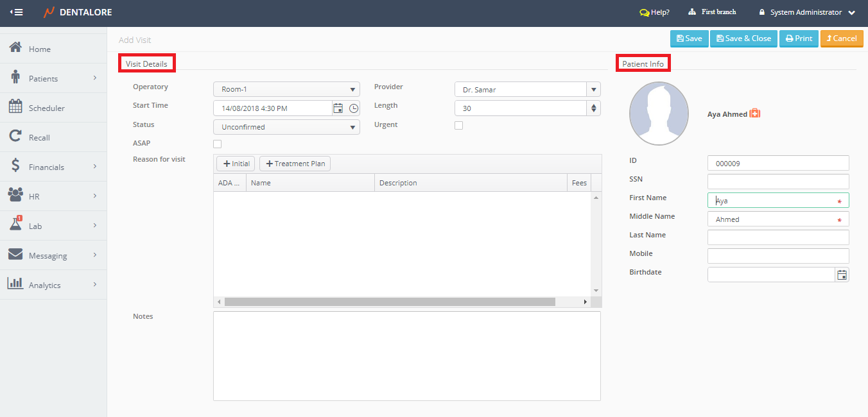Click the Lab flask icon in sidebar
Screen dimensions: 868x417
[x=16, y=225]
